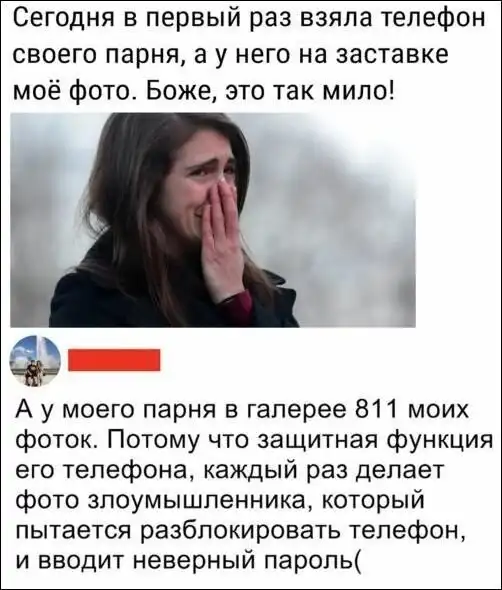This screenshot has width=502, height=590.
Task: Click the word "злоумышленника" in the comment
Action: tap(198, 501)
